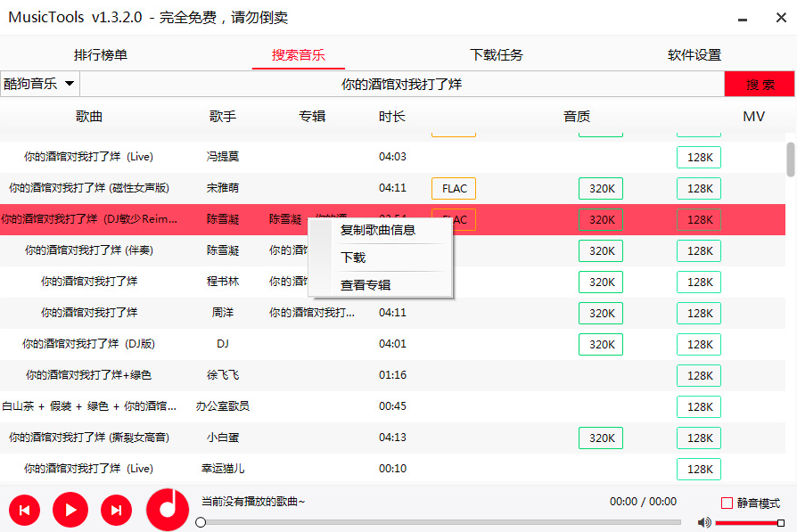The height and width of the screenshot is (532, 797).
Task: Mute audio using the speaker icon
Action: (x=704, y=522)
